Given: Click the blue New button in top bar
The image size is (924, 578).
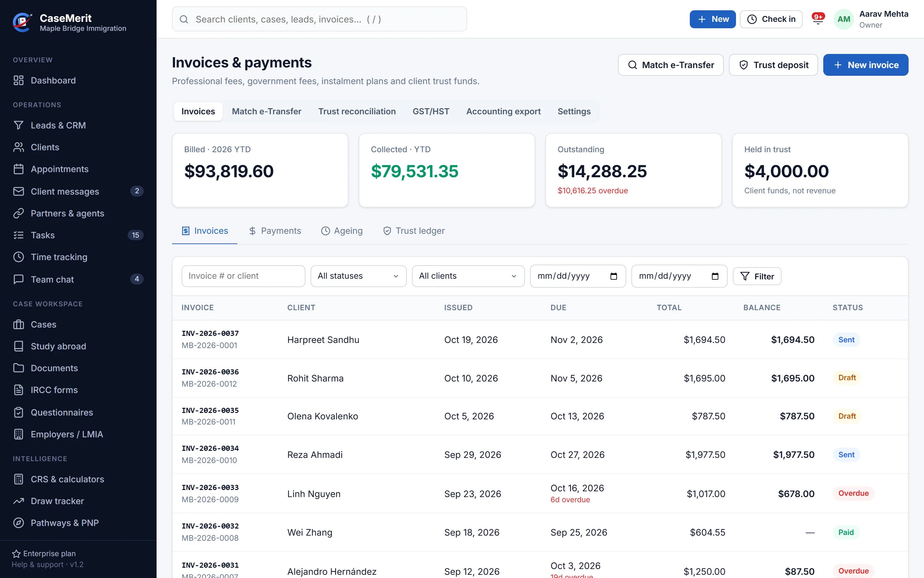Looking at the screenshot, I should [x=713, y=19].
